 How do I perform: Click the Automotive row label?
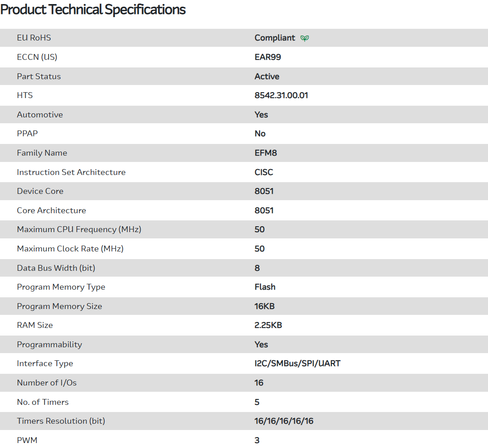pyautogui.click(x=40, y=115)
